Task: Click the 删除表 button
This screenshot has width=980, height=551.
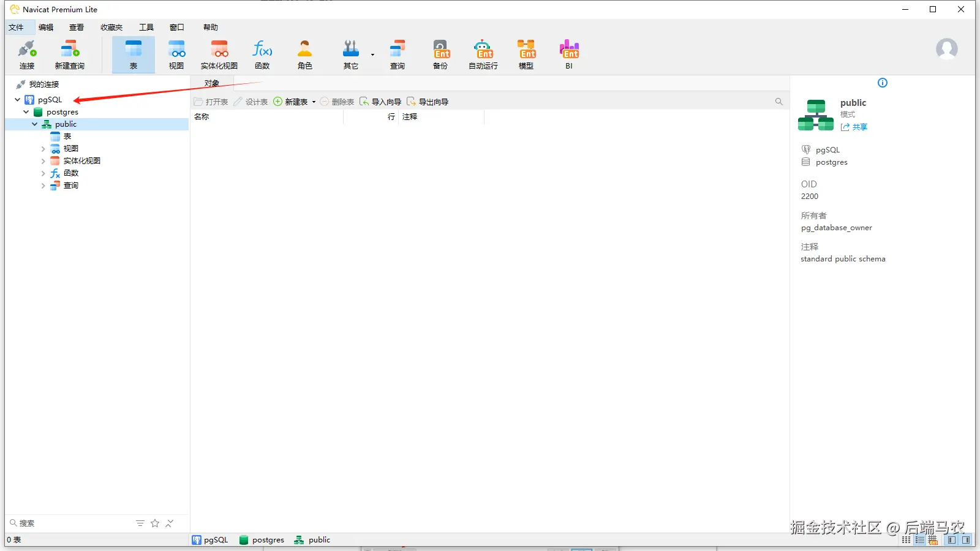Action: point(337,102)
